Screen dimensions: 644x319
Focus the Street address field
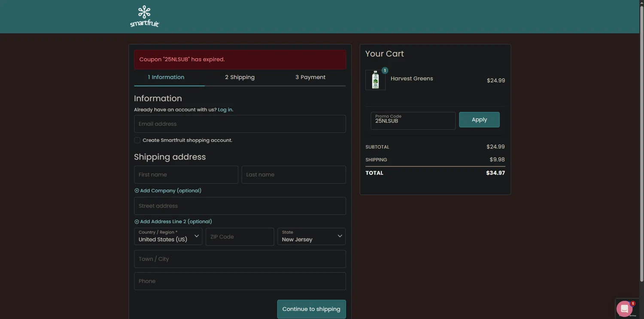click(240, 206)
